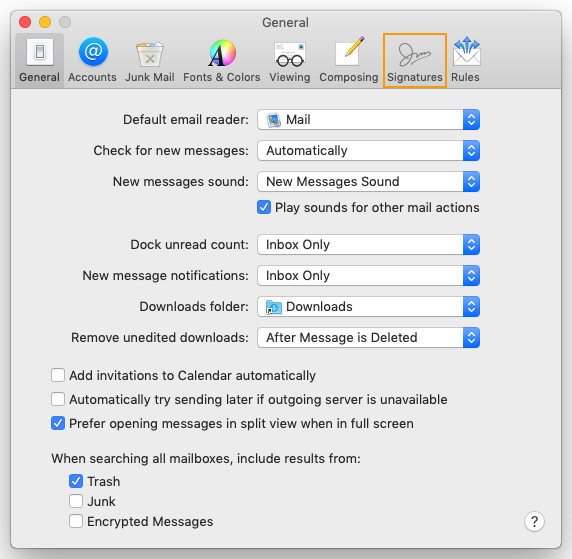Open the Signatures icon
The image size is (572, 559).
(x=415, y=54)
